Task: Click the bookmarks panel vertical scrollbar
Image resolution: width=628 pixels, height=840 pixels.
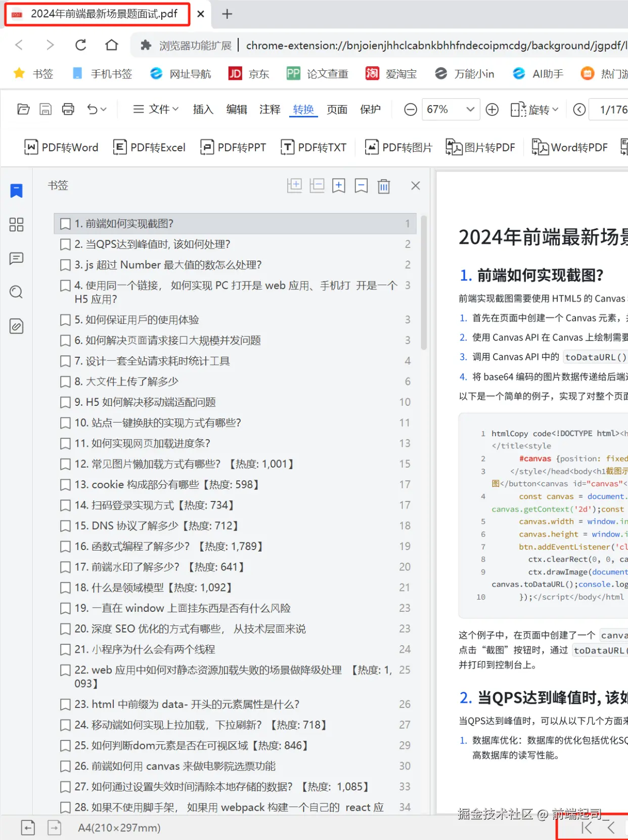Action: click(x=424, y=283)
